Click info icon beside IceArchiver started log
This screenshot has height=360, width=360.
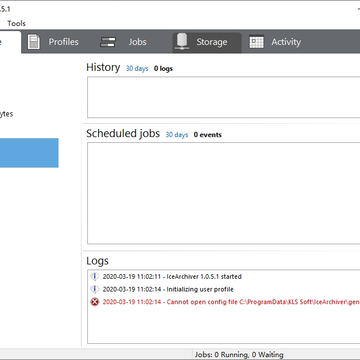coord(95,277)
